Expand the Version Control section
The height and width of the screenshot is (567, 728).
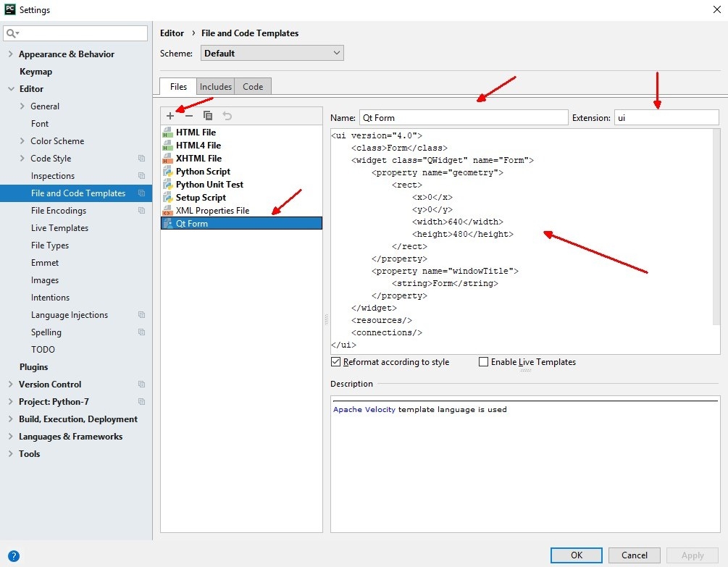point(10,385)
